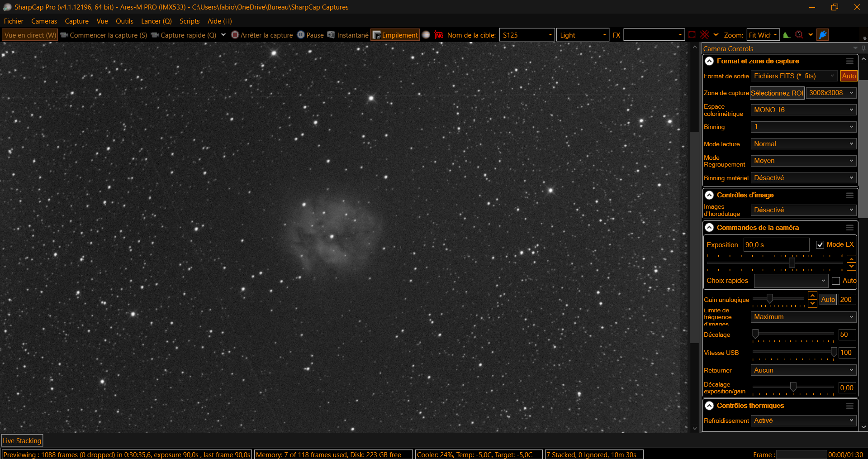Open the 3008x3008 capture area dropdown
The image size is (868, 459).
pos(831,93)
